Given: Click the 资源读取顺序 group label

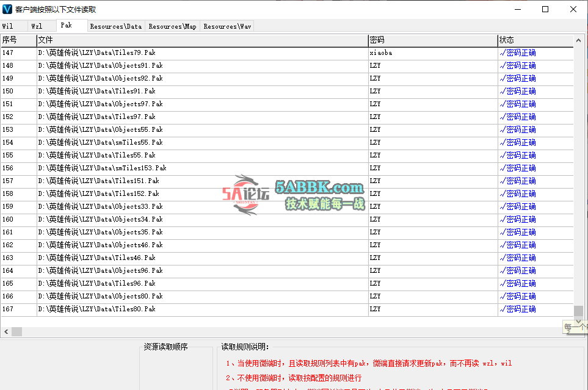Looking at the screenshot, I should 165,347.
